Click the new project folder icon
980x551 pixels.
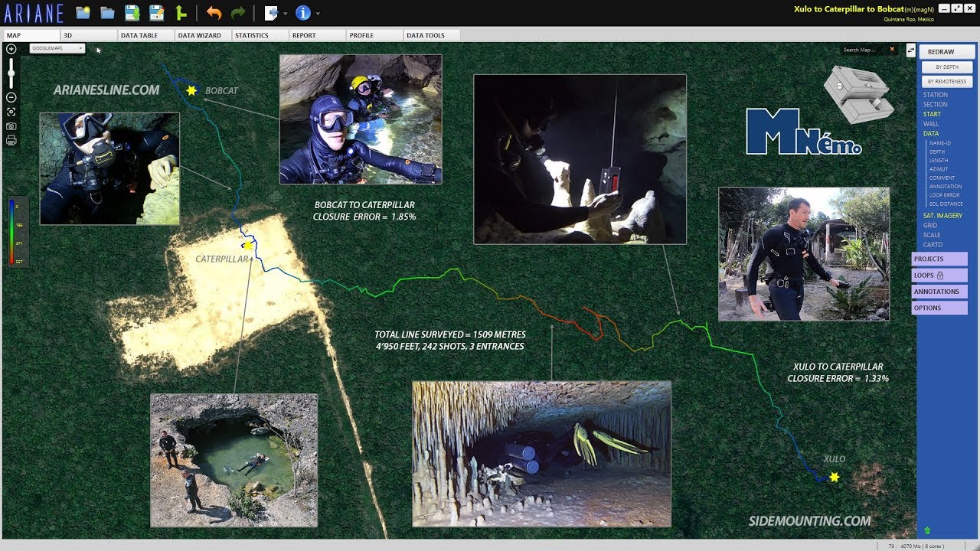[x=83, y=12]
